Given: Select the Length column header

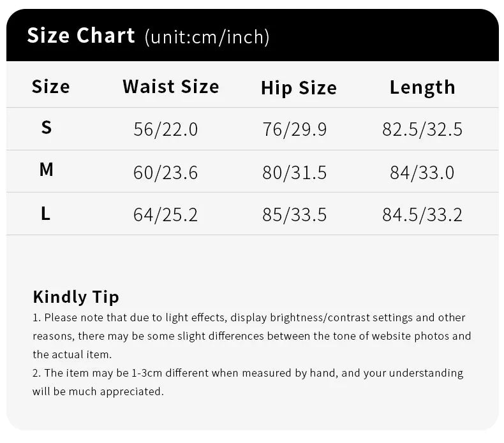Looking at the screenshot, I should pyautogui.click(x=422, y=87).
